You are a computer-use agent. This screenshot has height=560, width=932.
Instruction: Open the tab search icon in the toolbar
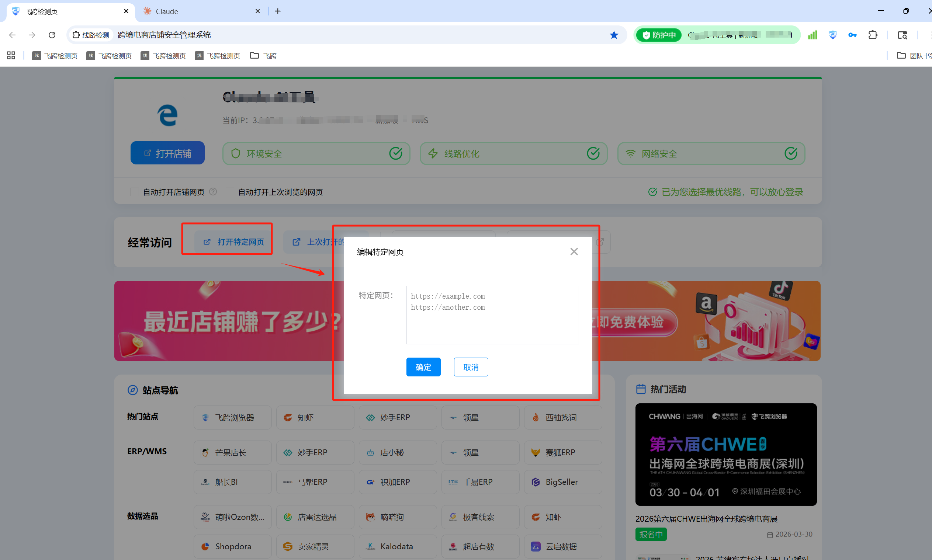902,35
